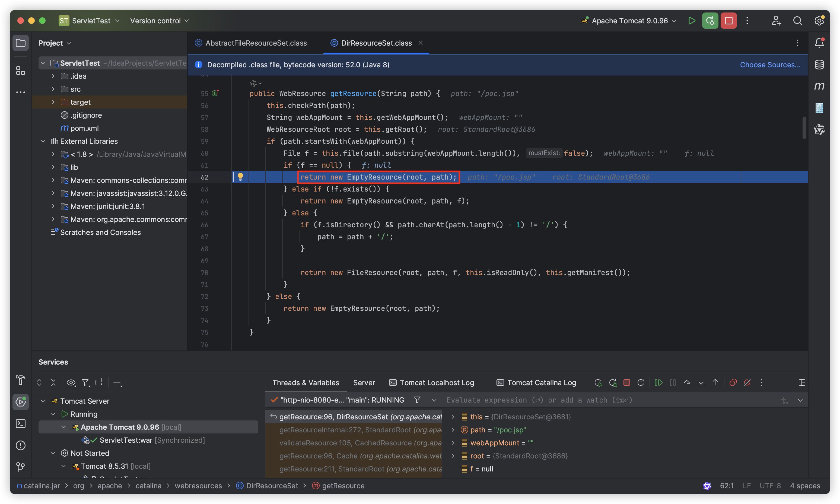Toggle Services view options eye icon

[71, 383]
